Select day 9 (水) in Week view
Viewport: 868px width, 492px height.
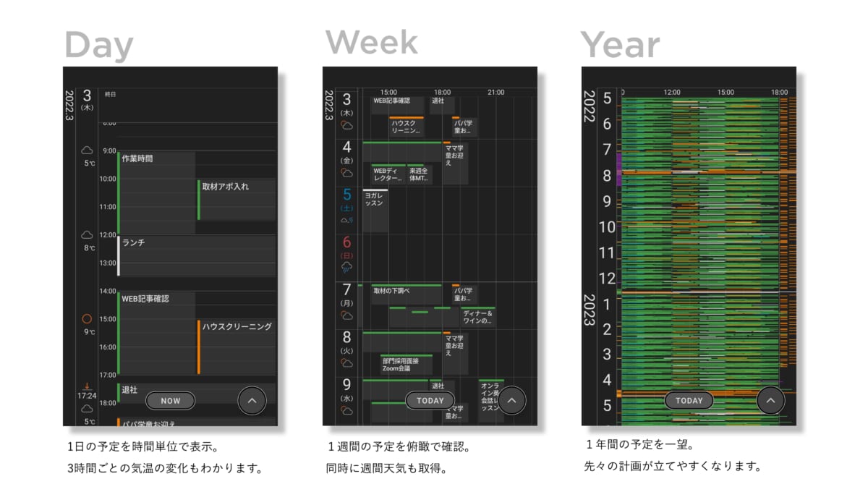tap(347, 389)
